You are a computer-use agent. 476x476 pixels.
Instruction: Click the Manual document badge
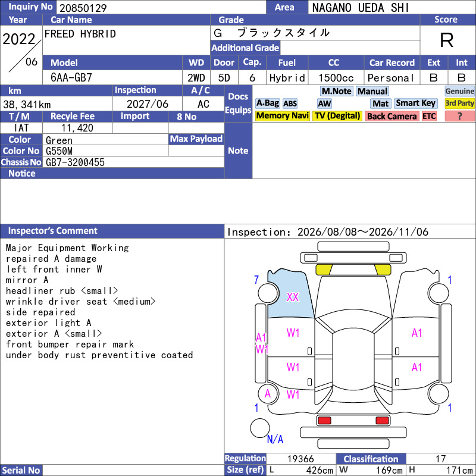(372, 91)
